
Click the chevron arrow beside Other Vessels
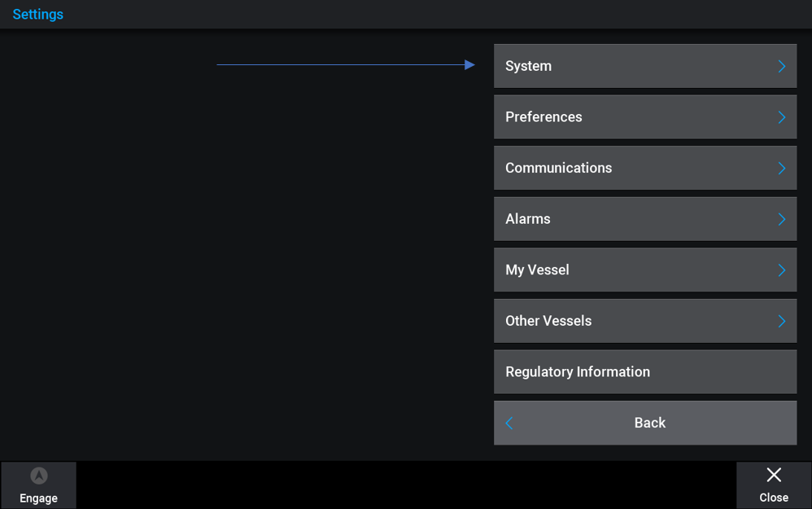click(x=781, y=321)
